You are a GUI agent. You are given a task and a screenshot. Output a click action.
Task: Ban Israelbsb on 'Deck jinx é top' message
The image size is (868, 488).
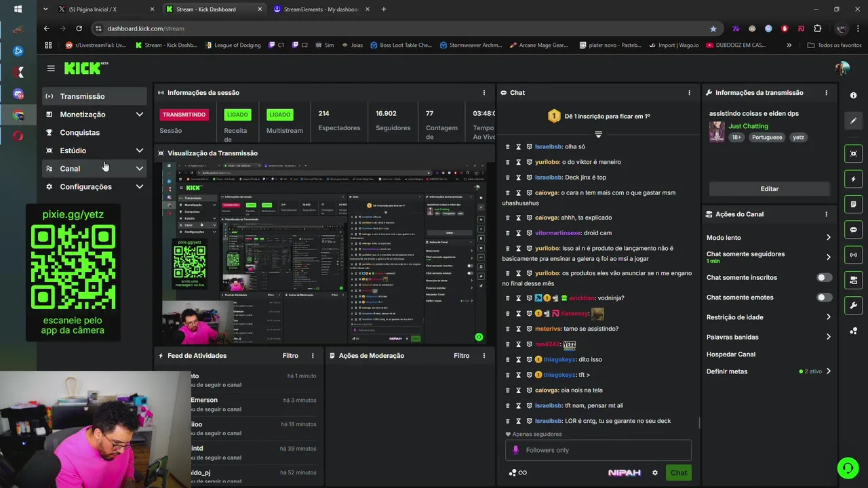pyautogui.click(x=529, y=178)
